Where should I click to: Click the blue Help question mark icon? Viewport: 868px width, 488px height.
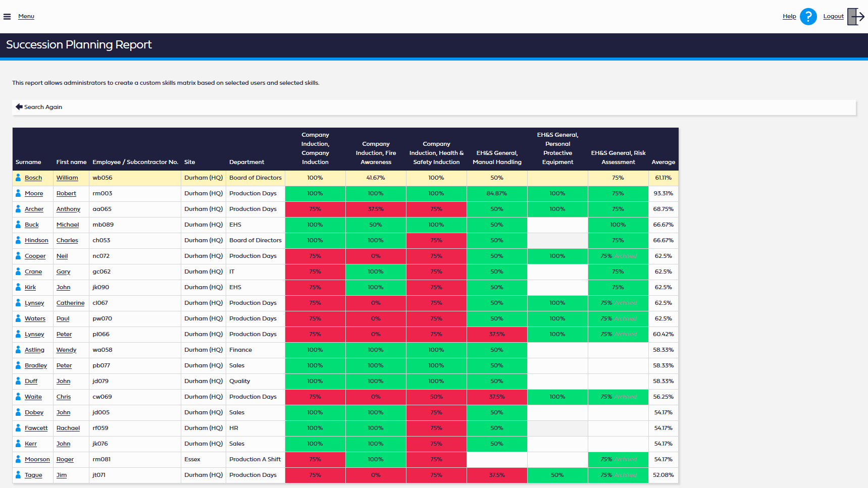(x=808, y=17)
